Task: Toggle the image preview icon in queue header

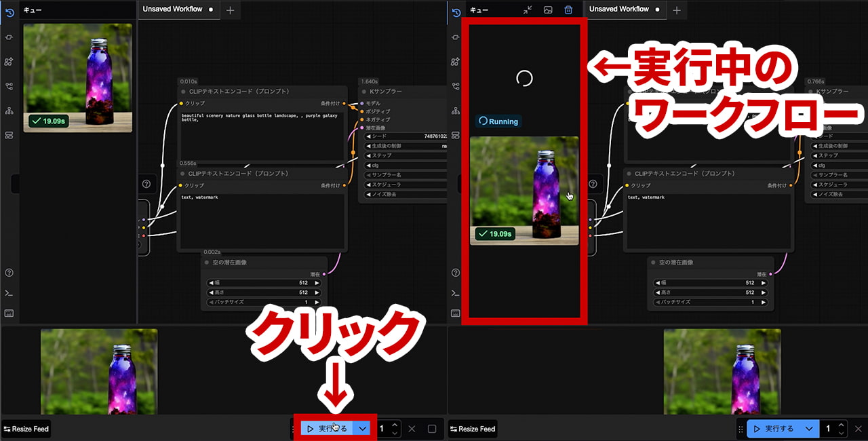Action: coord(548,10)
